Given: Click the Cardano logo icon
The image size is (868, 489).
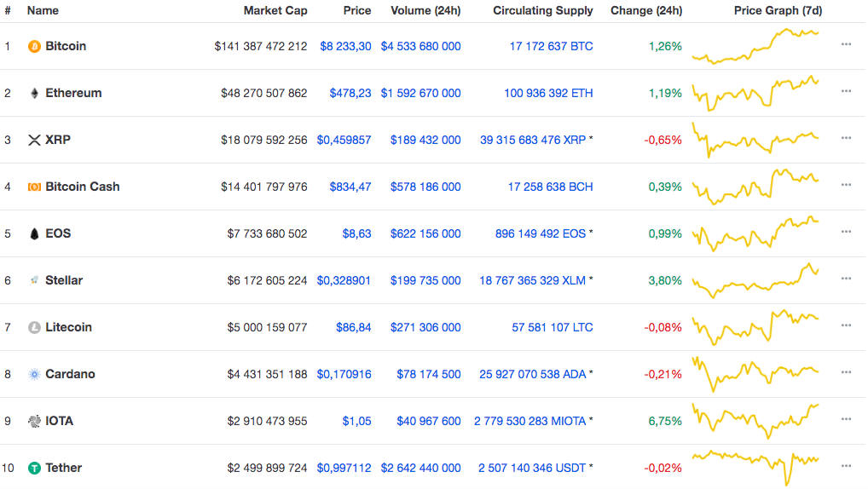Looking at the screenshot, I should tap(34, 374).
